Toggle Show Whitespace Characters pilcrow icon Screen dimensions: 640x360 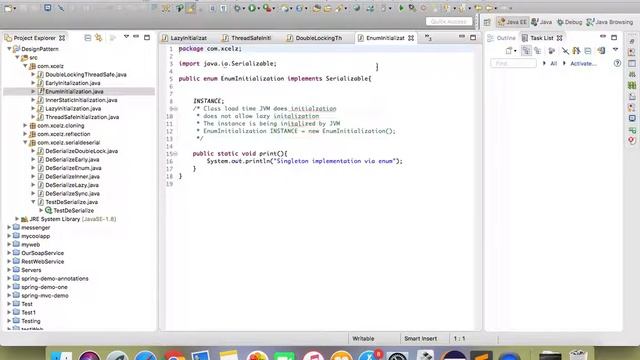coord(224,8)
